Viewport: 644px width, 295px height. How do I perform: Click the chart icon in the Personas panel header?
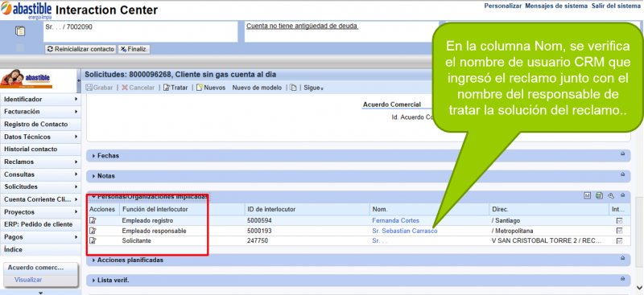click(x=588, y=195)
